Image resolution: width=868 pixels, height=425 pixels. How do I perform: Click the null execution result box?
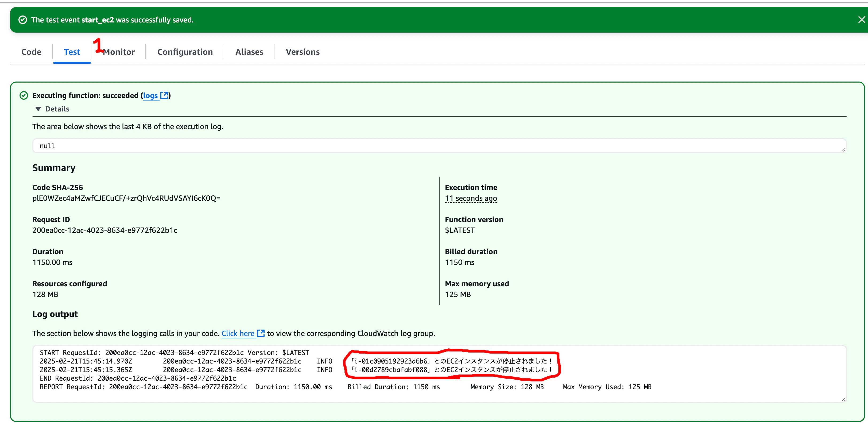pyautogui.click(x=439, y=146)
